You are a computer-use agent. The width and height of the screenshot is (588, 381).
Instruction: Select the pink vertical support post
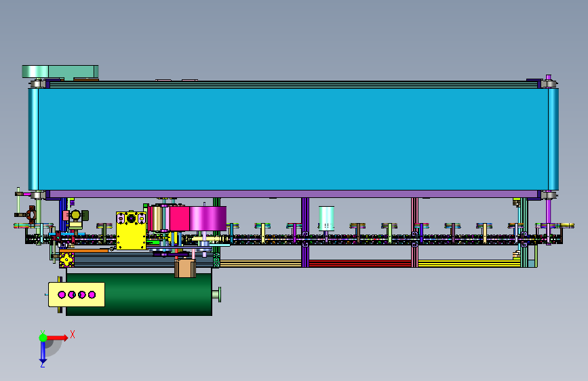coord(414,233)
